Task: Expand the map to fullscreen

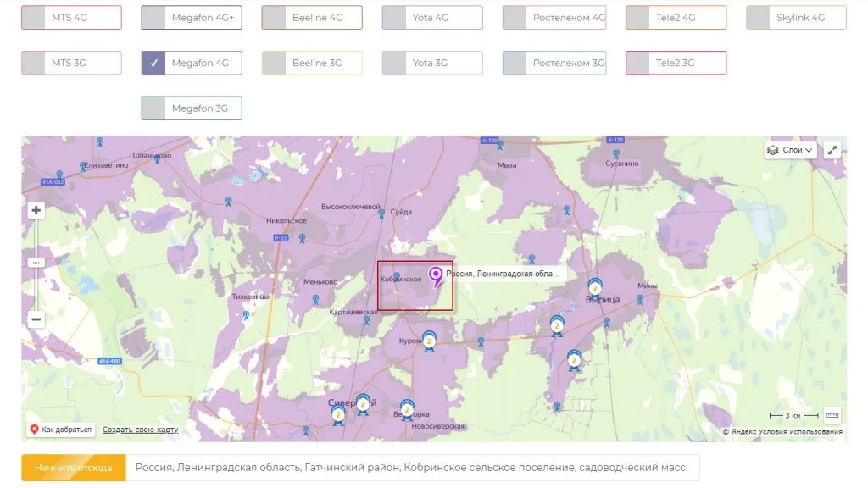Action: click(x=832, y=150)
